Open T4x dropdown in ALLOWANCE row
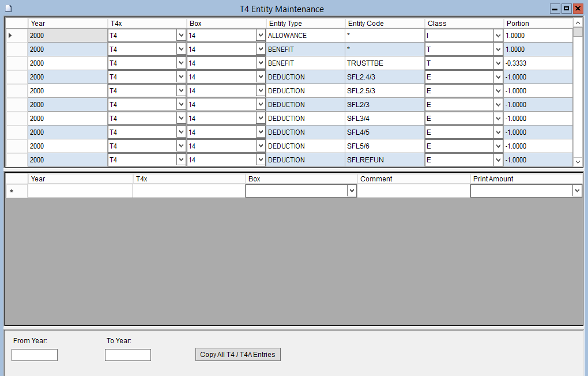The height and width of the screenshot is (376, 588). [x=181, y=36]
